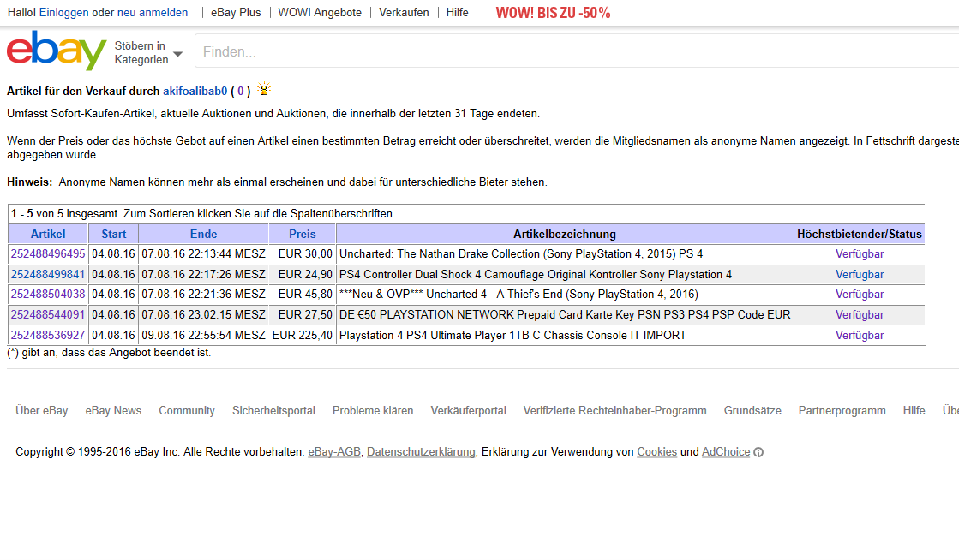Open Verifizierte Rechteinhaber-Programm footer link
This screenshot has height=560, width=959.
point(614,411)
